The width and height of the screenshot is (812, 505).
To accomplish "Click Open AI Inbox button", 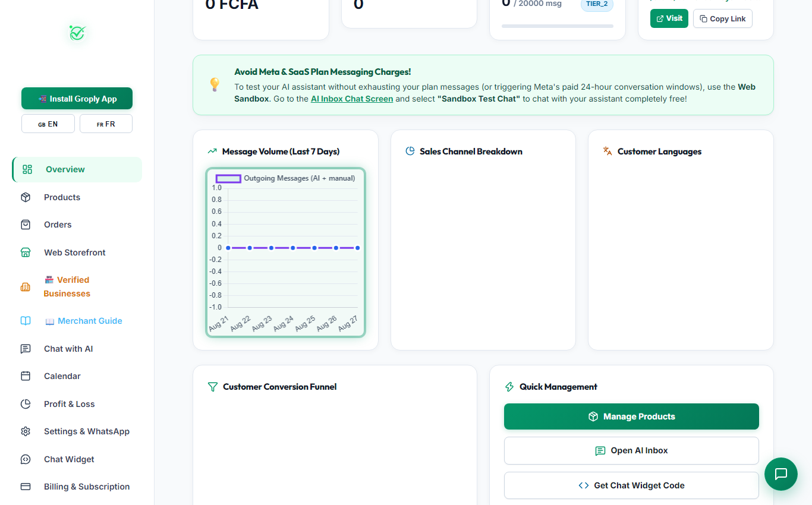I will 631,451.
